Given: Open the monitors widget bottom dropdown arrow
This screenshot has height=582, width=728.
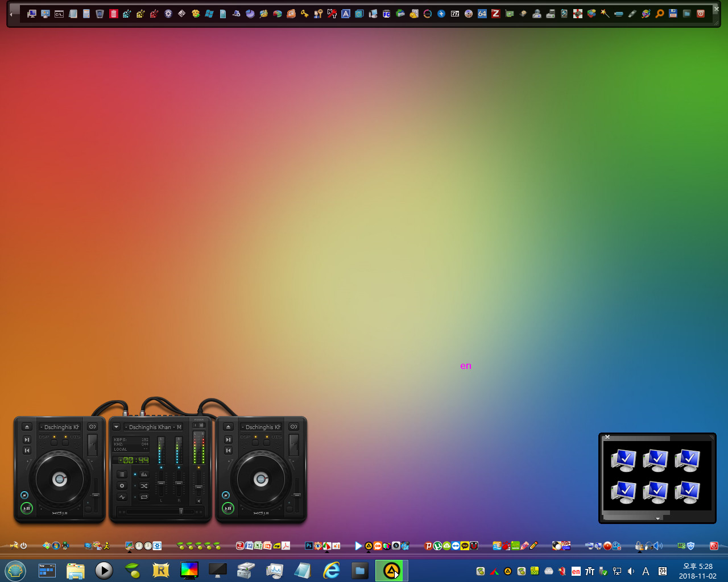Looking at the screenshot, I should (658, 518).
